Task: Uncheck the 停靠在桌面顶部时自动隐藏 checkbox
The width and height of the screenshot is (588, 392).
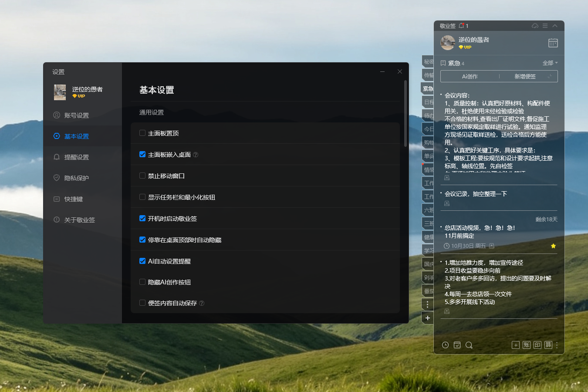Action: pos(142,240)
